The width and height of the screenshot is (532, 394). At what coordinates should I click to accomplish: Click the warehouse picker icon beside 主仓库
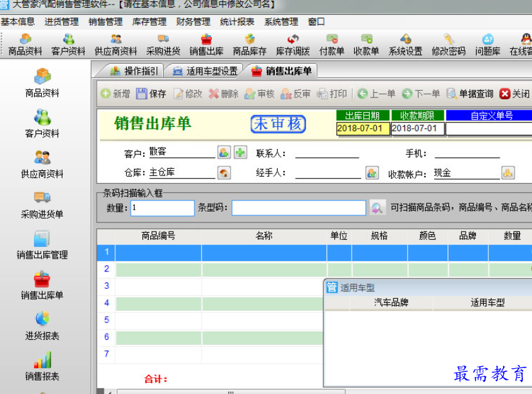(224, 173)
